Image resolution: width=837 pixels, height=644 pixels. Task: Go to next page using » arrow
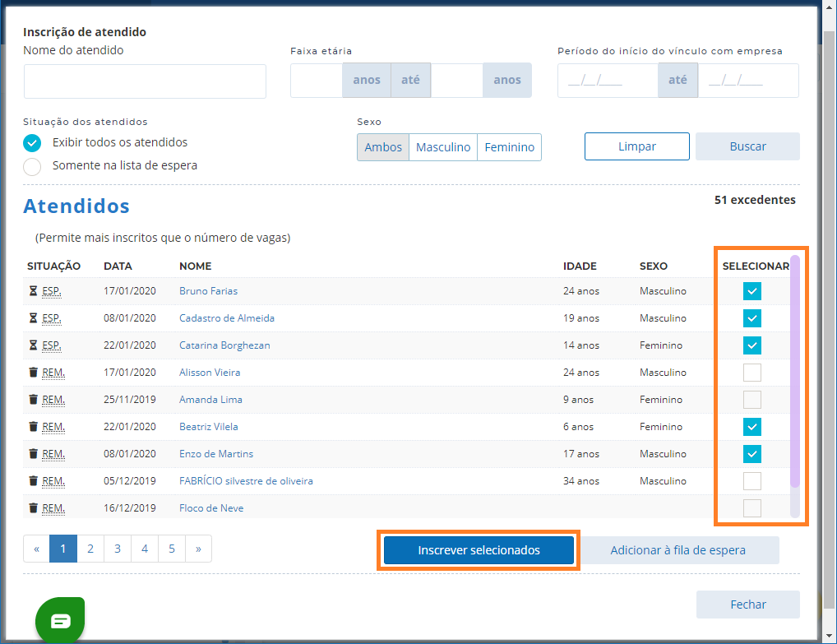point(198,549)
